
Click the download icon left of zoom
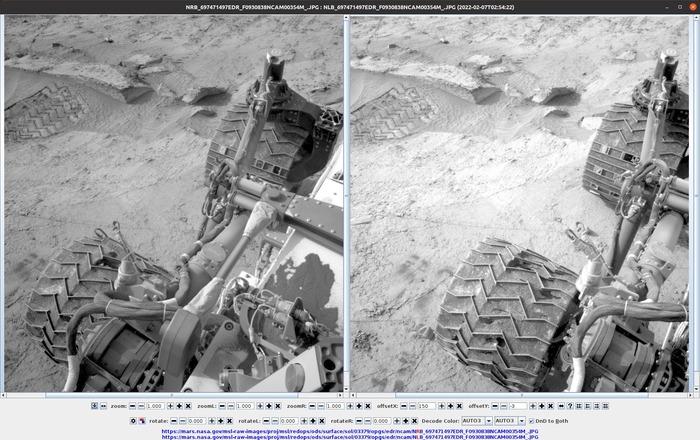point(94,406)
